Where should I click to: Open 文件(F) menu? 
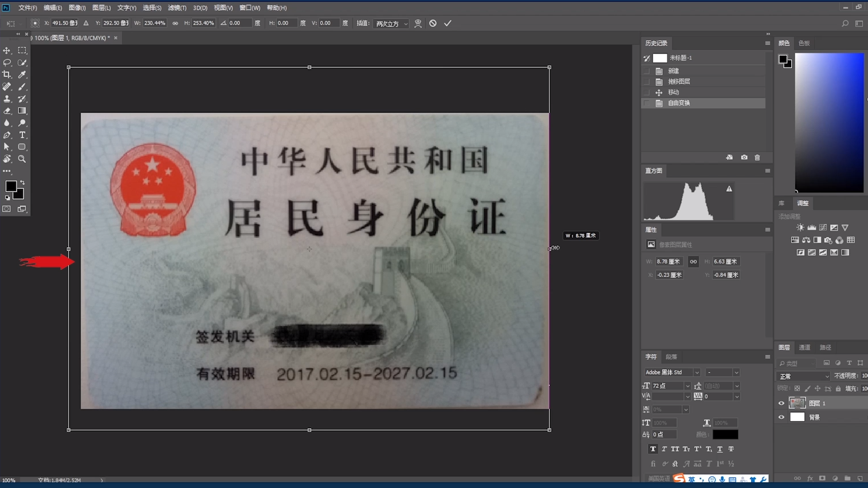point(28,8)
